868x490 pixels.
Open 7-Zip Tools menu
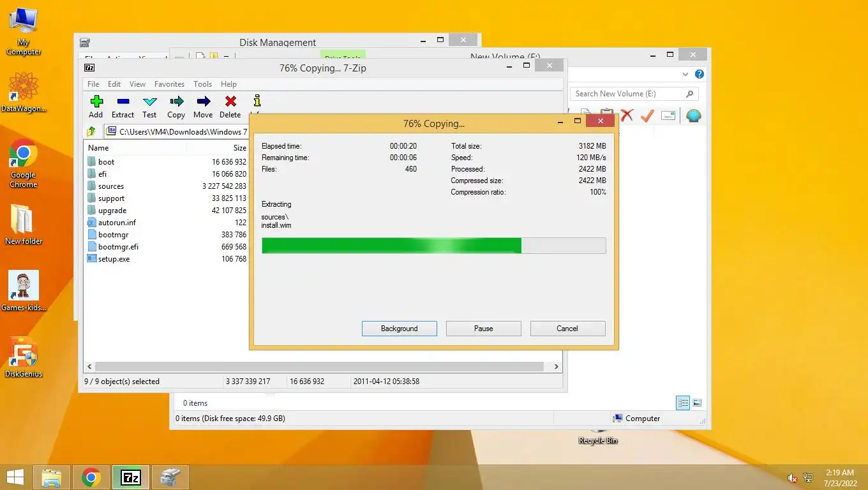click(202, 84)
